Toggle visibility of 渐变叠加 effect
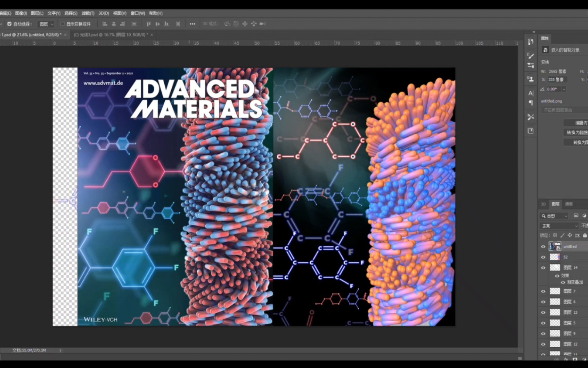The image size is (588, 368). [x=562, y=282]
